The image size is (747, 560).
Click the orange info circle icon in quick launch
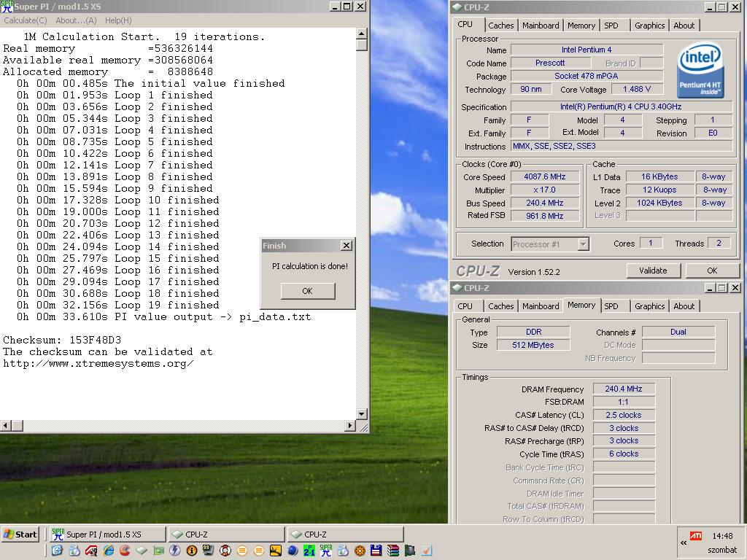[x=192, y=551]
